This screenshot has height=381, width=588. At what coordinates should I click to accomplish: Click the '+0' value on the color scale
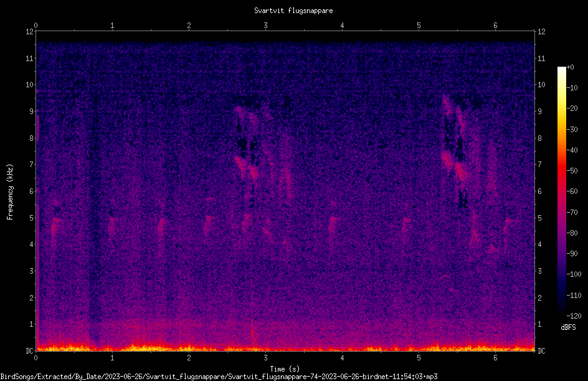571,67
